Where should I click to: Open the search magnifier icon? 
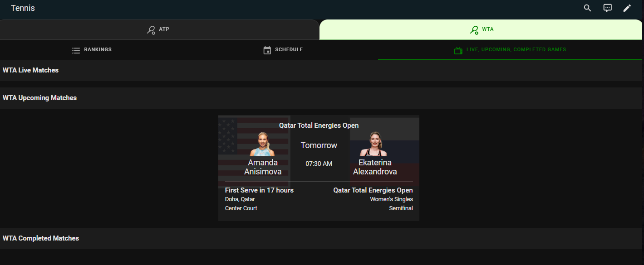tap(587, 8)
